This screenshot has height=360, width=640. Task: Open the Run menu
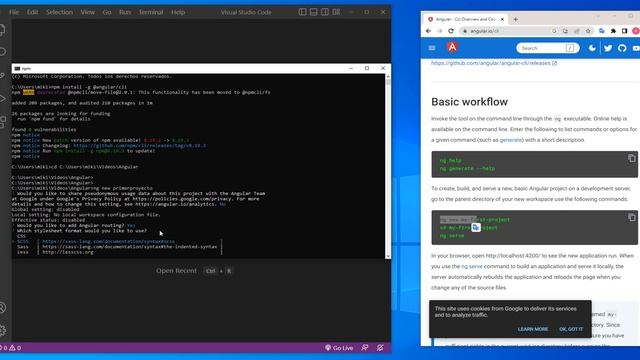coord(125,12)
